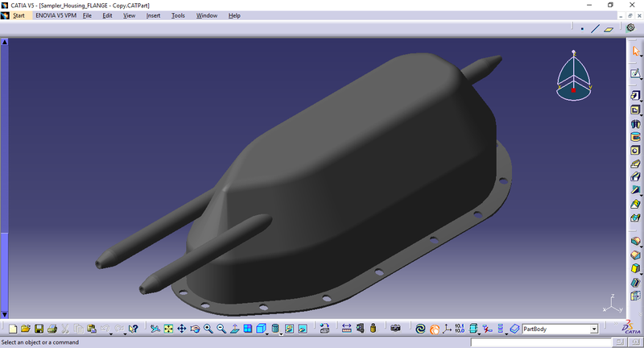
Task: Click the Save file icon
Action: 38,329
